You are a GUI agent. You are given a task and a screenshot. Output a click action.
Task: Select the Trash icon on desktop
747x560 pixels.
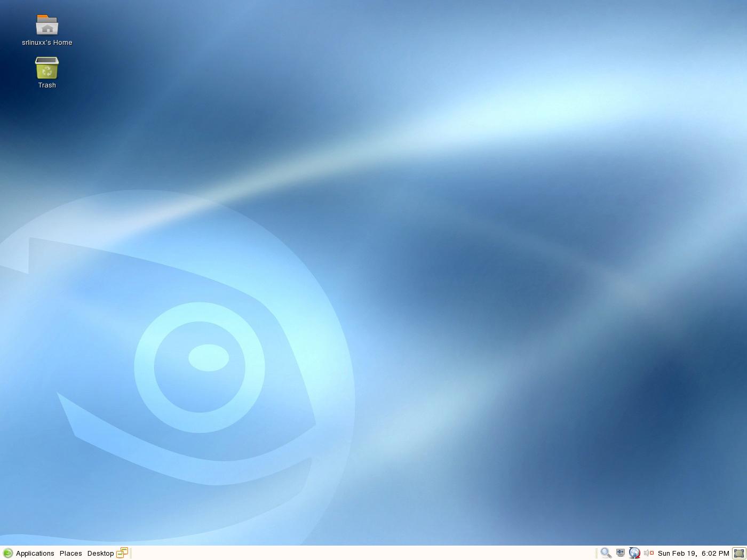click(x=47, y=68)
